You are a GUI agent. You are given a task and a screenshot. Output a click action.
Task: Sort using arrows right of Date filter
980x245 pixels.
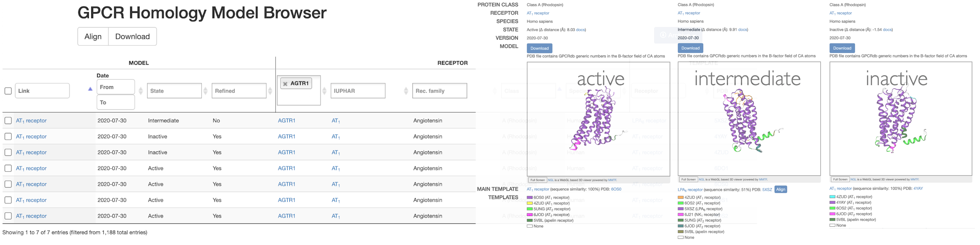click(x=141, y=91)
